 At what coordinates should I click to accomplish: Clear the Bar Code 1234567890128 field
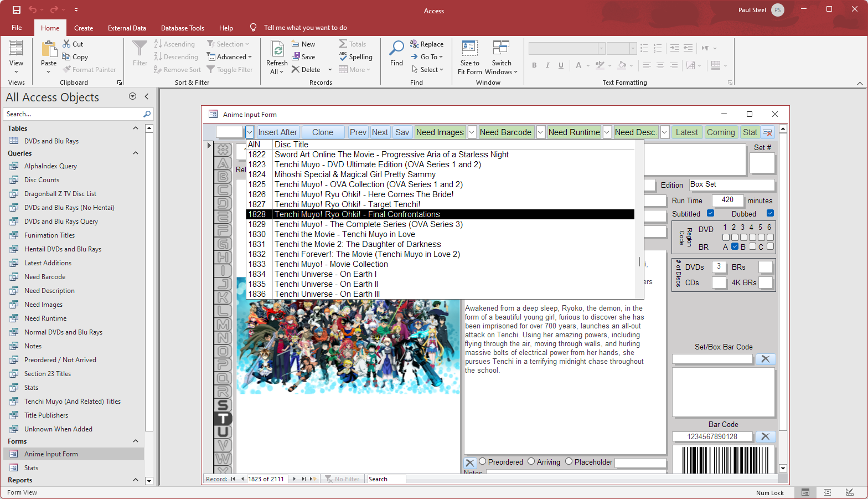pos(766,437)
